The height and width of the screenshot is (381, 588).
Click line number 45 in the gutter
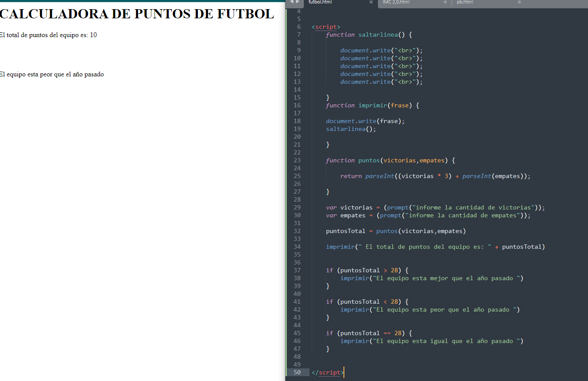coord(297,333)
